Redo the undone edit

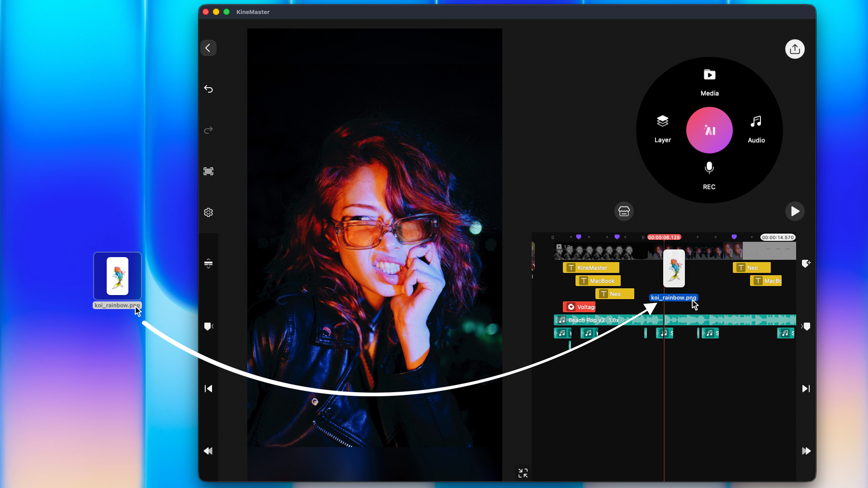click(x=208, y=130)
